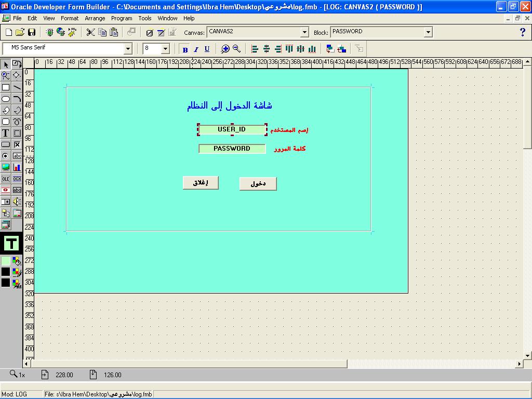This screenshot has height=399, width=532.
Task: Select the Text tool in palette
Action: tap(6, 133)
